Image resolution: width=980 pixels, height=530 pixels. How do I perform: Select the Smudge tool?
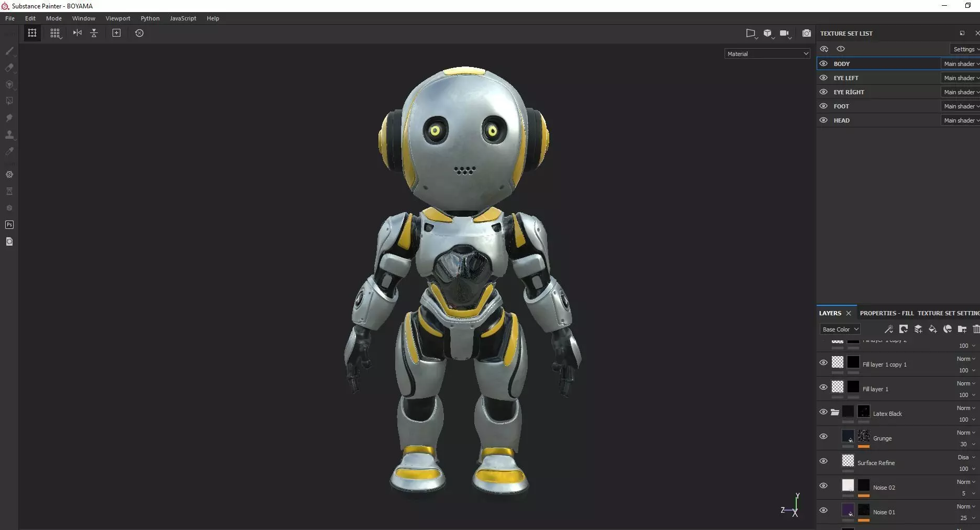[x=9, y=118]
